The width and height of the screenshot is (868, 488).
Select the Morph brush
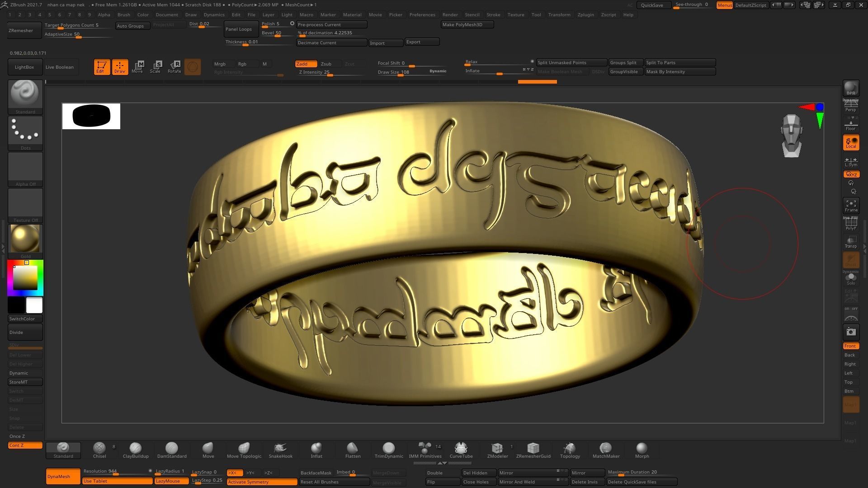coord(642,450)
